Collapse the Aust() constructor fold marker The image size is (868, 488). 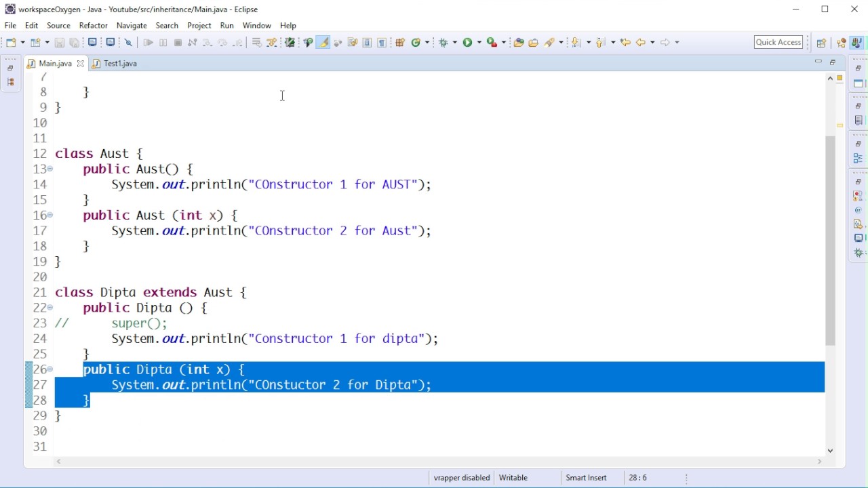point(50,169)
